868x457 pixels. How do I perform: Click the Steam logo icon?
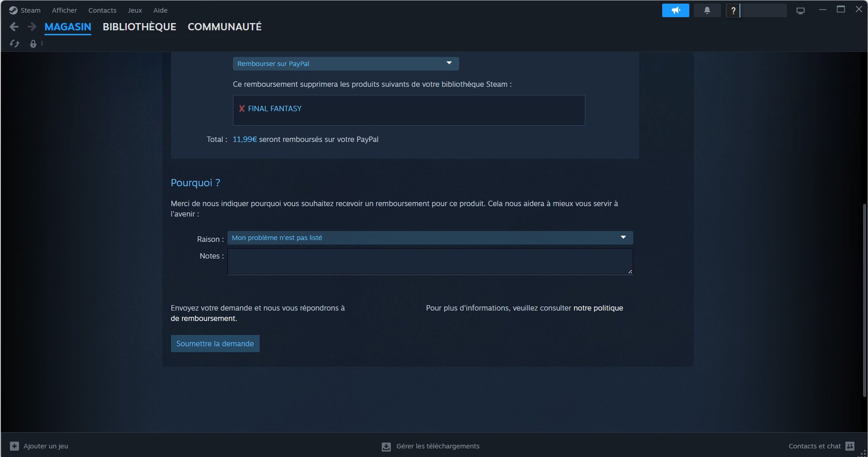click(13, 10)
